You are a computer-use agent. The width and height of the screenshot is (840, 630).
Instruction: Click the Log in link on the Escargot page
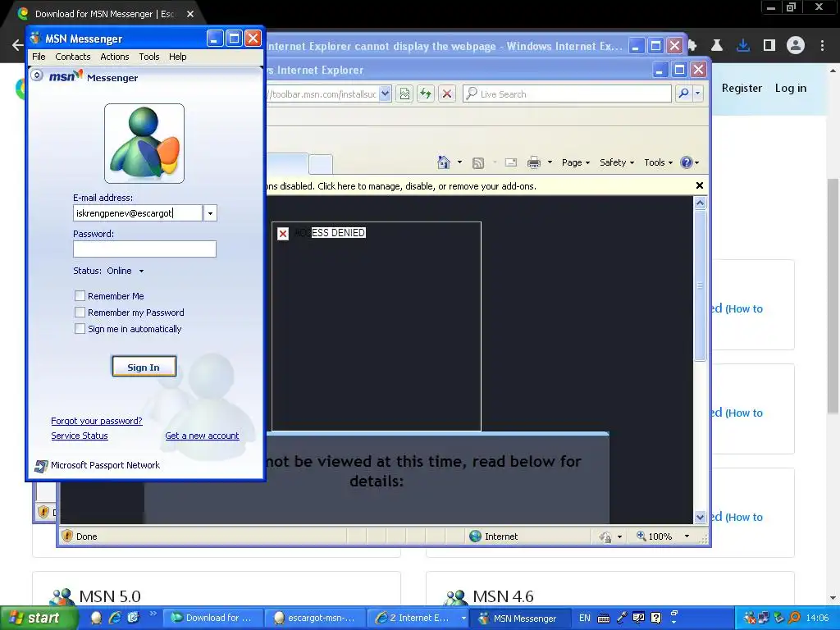point(790,89)
